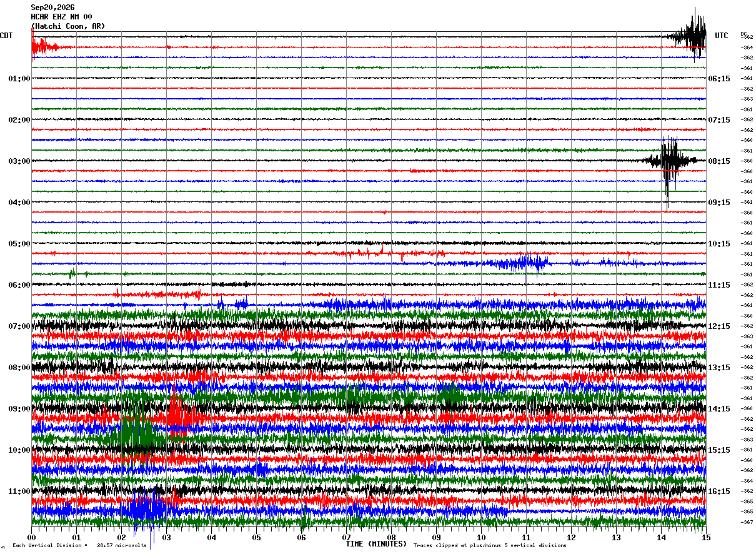
Task: Select the 11:00 CDT time label
Action: pos(19,491)
